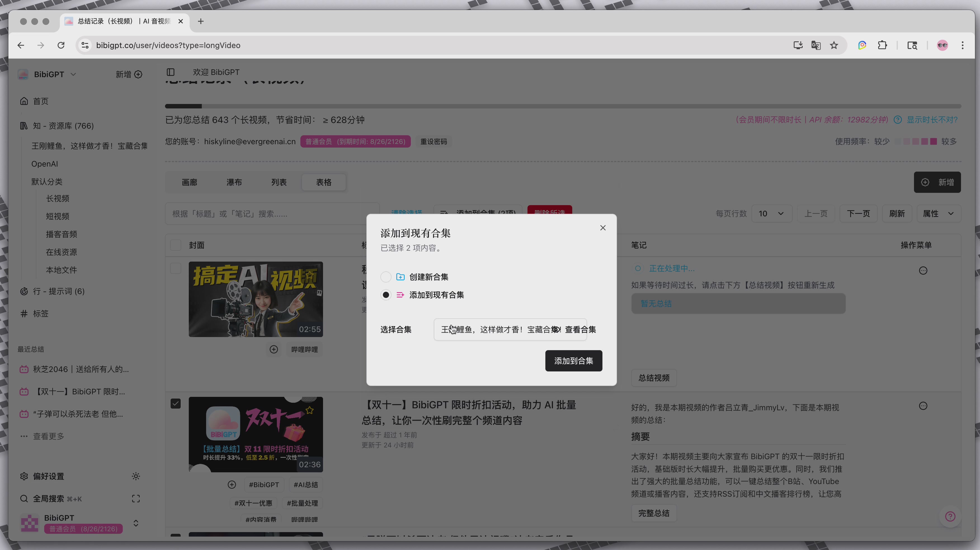The width and height of the screenshot is (980, 550).
Task: Open the floating help question-mark button
Action: [950, 516]
